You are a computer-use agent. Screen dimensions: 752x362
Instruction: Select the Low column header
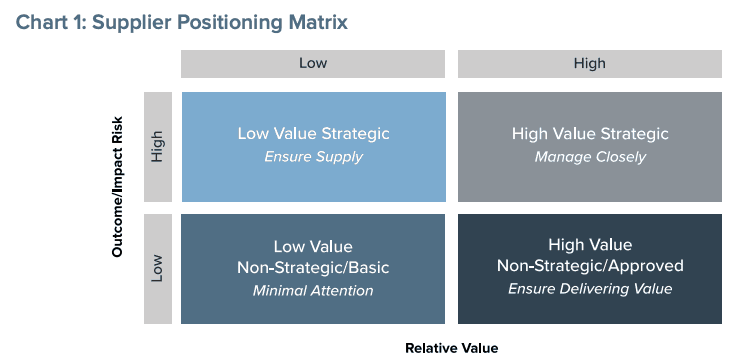tap(313, 63)
